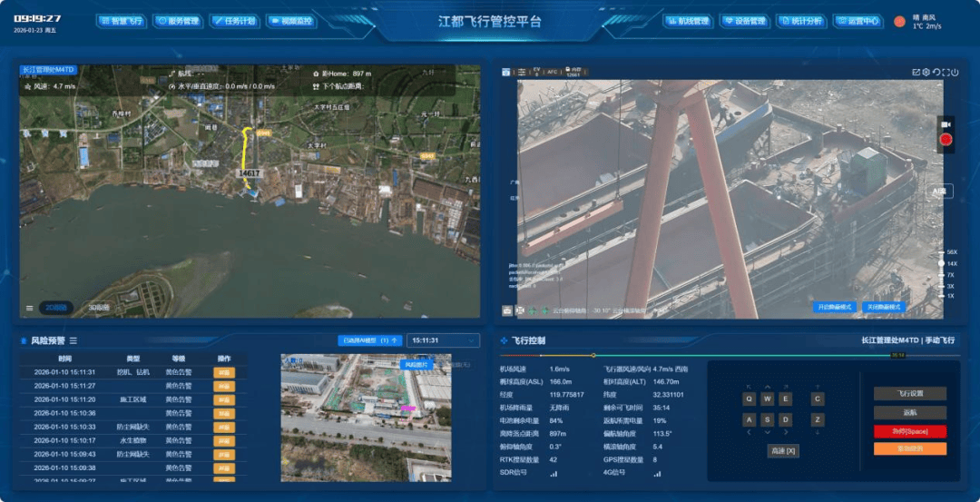
Task: Set zoom slider to 56X mark
Action: pos(943,251)
